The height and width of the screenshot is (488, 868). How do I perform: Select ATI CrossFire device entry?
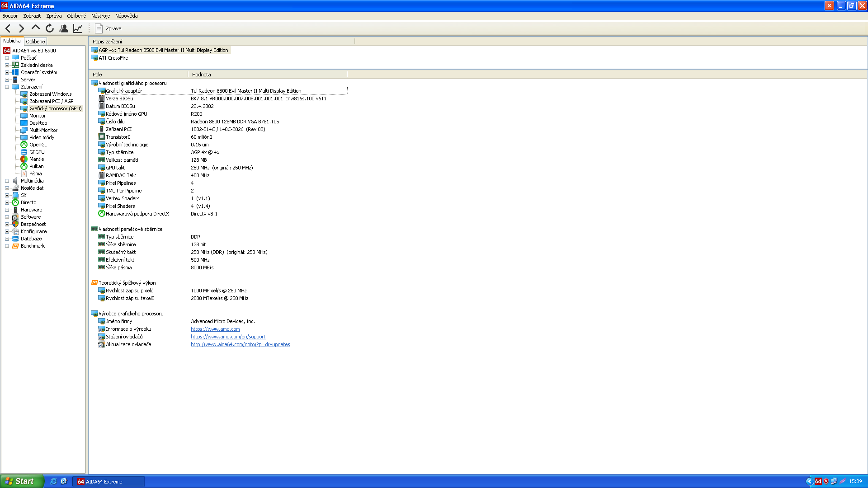[x=113, y=58]
